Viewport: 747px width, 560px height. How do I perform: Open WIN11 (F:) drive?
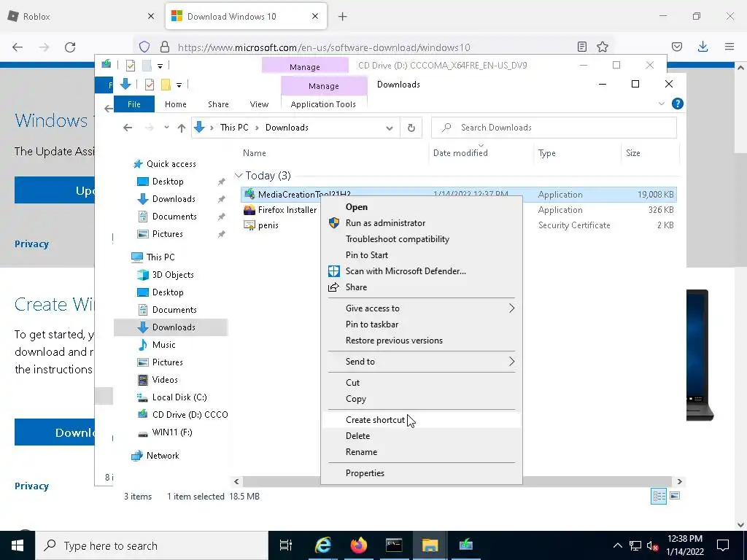(172, 432)
